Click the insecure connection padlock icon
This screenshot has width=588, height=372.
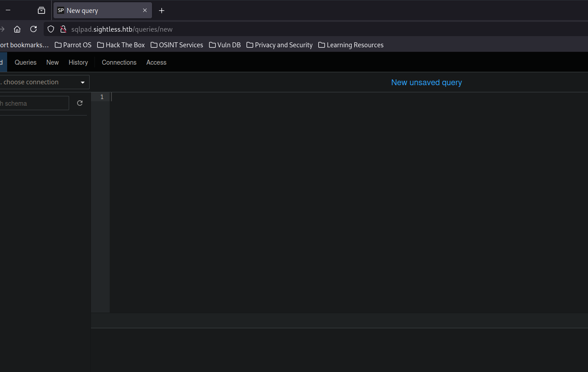(63, 29)
